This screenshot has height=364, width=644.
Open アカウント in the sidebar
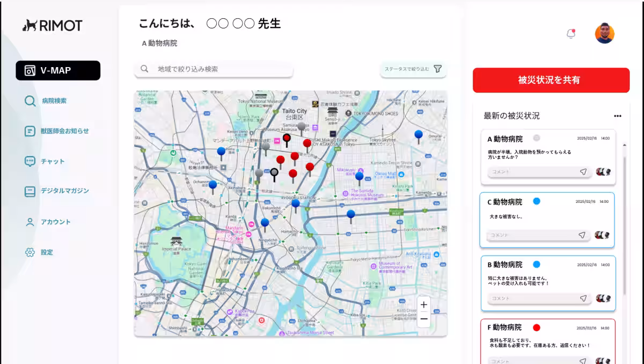(x=56, y=222)
